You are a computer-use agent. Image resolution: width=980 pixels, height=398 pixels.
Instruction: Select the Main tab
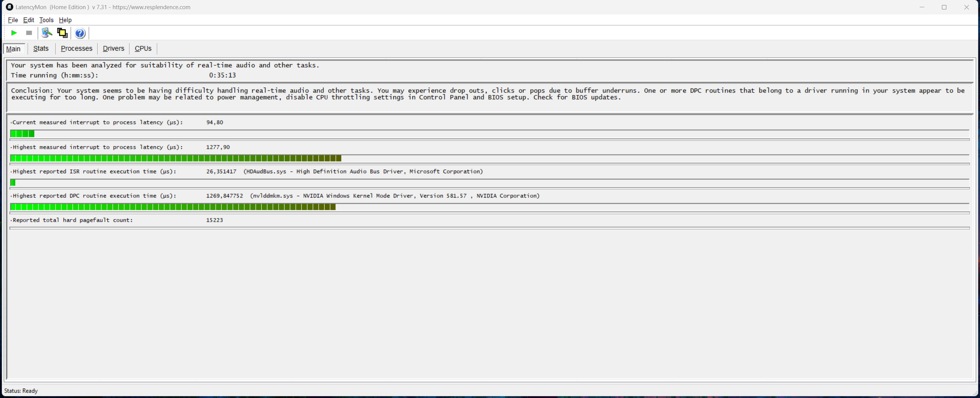(14, 49)
